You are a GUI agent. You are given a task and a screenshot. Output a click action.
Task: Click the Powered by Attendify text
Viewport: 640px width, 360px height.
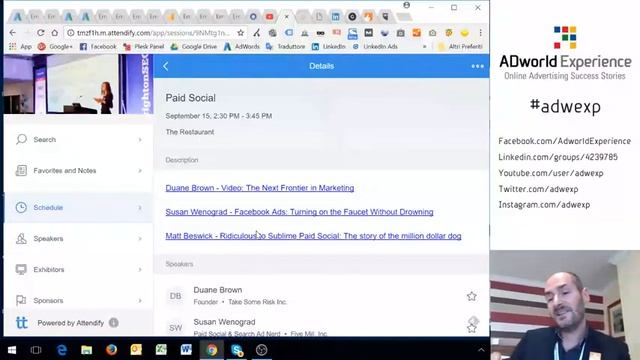click(x=71, y=323)
